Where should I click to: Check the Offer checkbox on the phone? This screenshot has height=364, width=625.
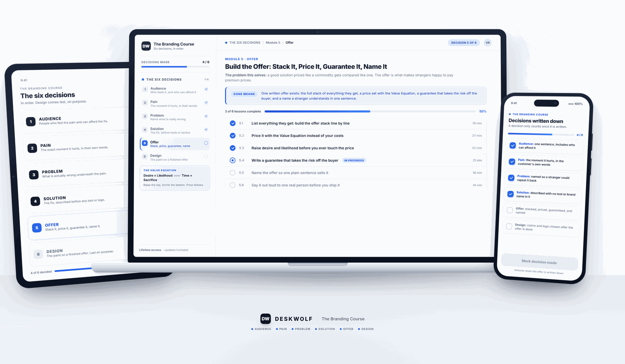point(510,210)
